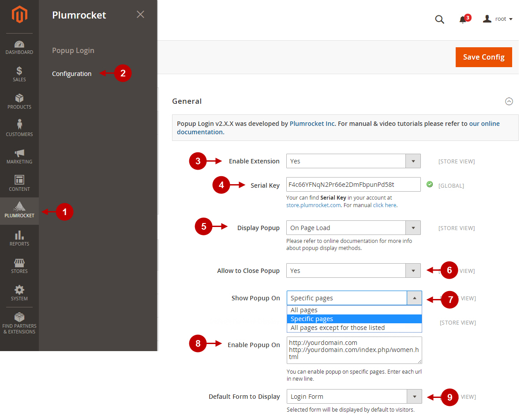Open the notifications bell
Viewport: 532px width, 420px height.
[x=463, y=19]
